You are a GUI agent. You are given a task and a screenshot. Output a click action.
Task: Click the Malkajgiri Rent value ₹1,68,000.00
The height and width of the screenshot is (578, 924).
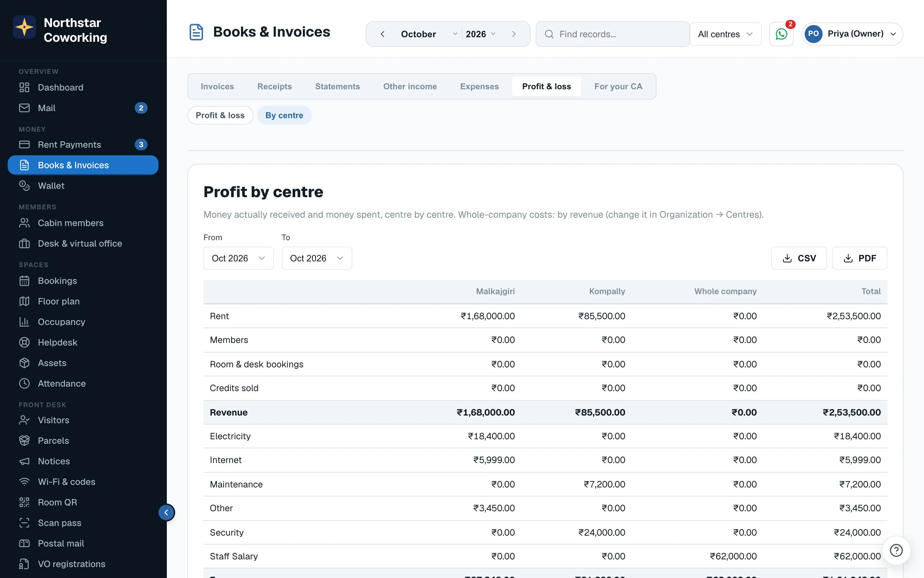(488, 316)
